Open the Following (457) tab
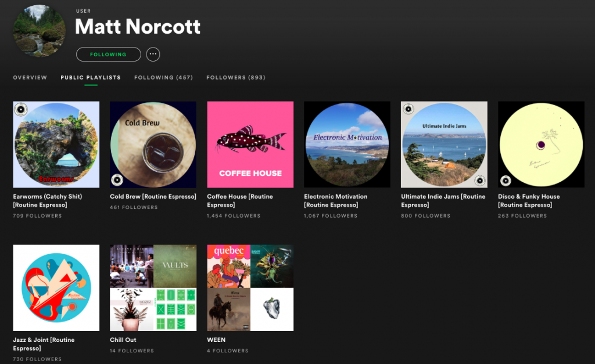 click(x=163, y=77)
